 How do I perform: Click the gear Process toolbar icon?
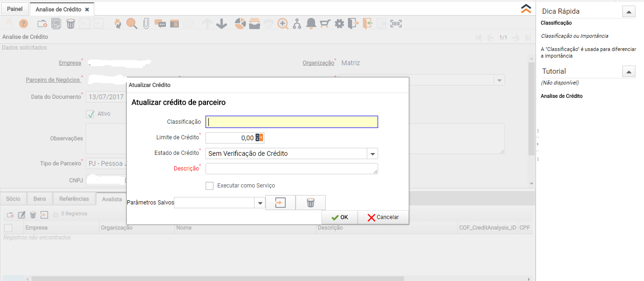pos(339,24)
